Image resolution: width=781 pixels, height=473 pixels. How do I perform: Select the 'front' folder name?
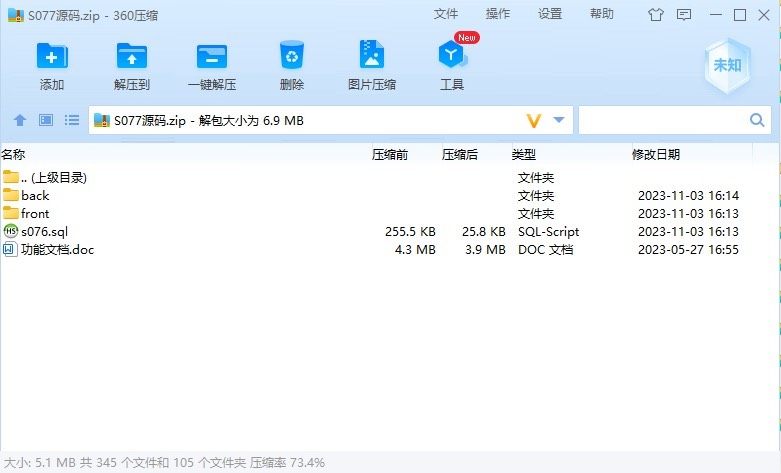[x=35, y=214]
